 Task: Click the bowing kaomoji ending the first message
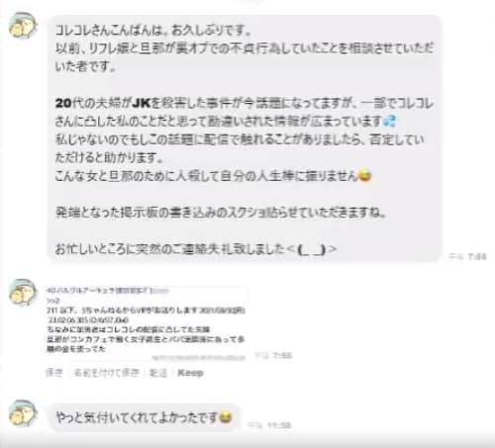[312, 249]
